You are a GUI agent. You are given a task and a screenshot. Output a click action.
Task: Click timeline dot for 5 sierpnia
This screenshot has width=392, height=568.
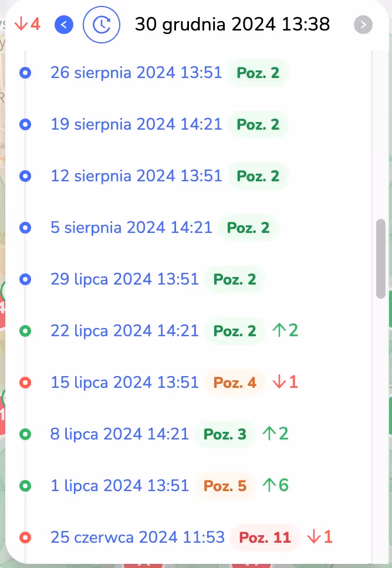(25, 228)
